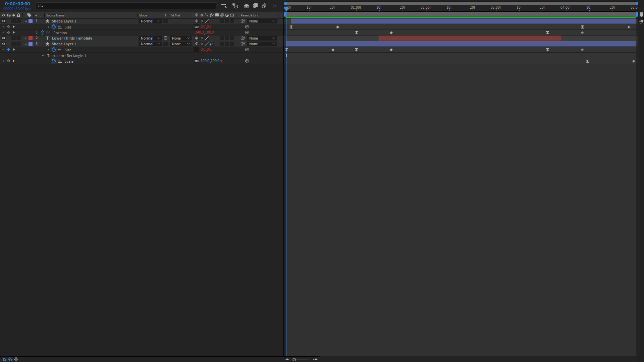Viewport: 644px width, 362px height.
Task: Toggle Position stopwatch on Shape Layer 2
Action: coord(42,33)
